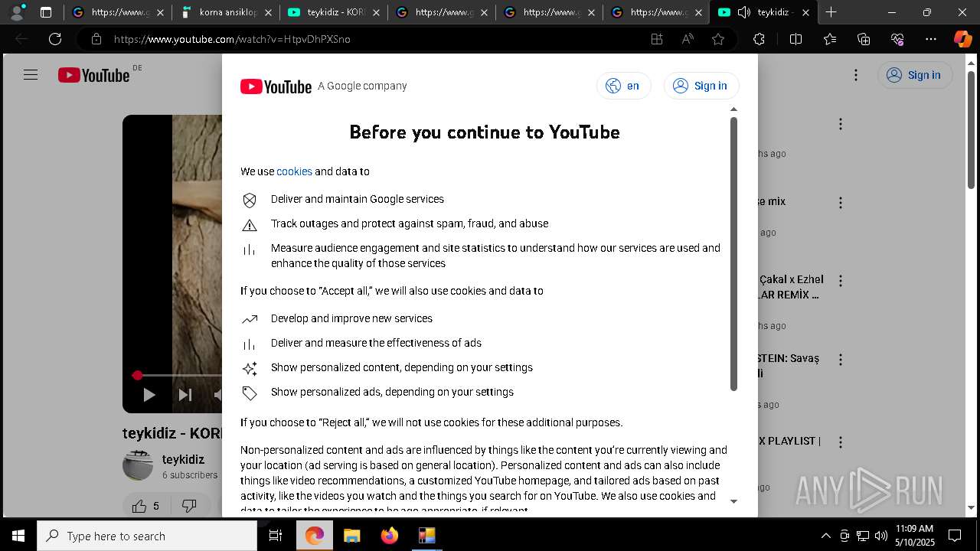This screenshot has height=551, width=980.
Task: Add this page to favorites star
Action: (x=718, y=39)
